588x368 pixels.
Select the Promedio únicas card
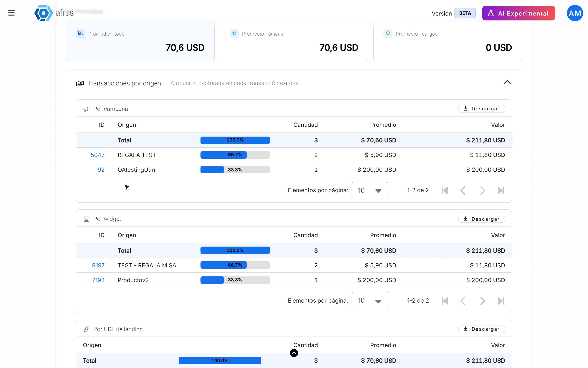(x=294, y=41)
